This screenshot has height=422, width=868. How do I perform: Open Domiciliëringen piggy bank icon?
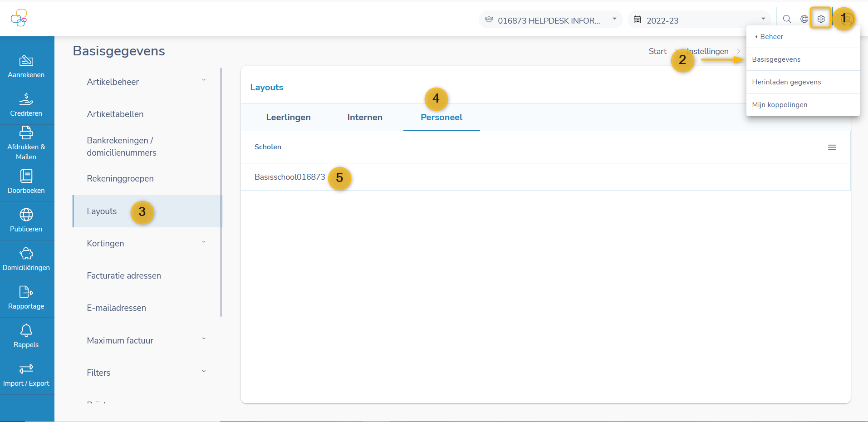(x=26, y=253)
